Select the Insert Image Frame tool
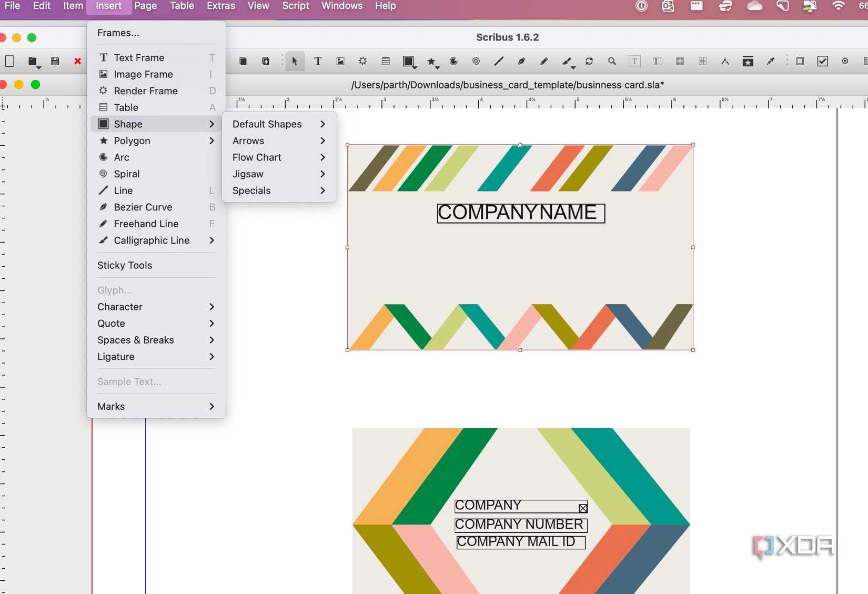 pyautogui.click(x=340, y=62)
